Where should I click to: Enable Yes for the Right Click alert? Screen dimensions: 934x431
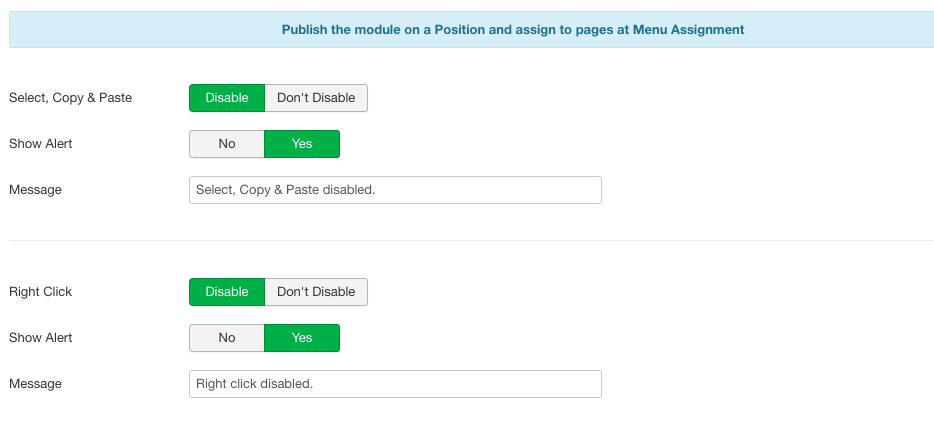302,338
